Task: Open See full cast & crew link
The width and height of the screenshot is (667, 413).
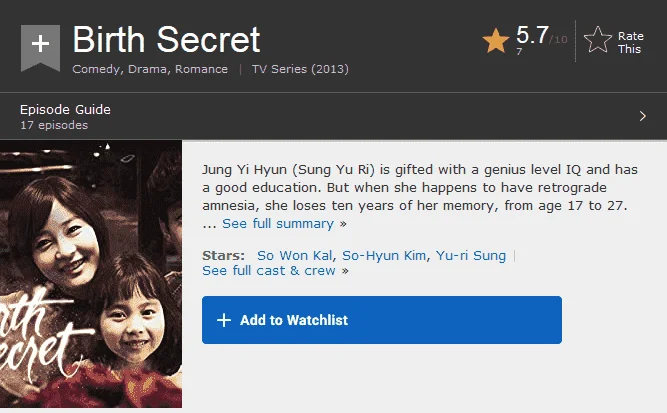Action: click(269, 271)
